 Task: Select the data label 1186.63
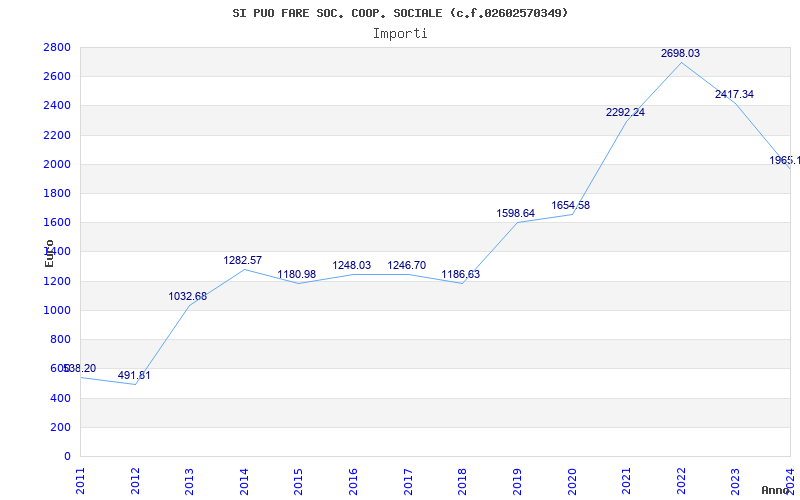461,274
